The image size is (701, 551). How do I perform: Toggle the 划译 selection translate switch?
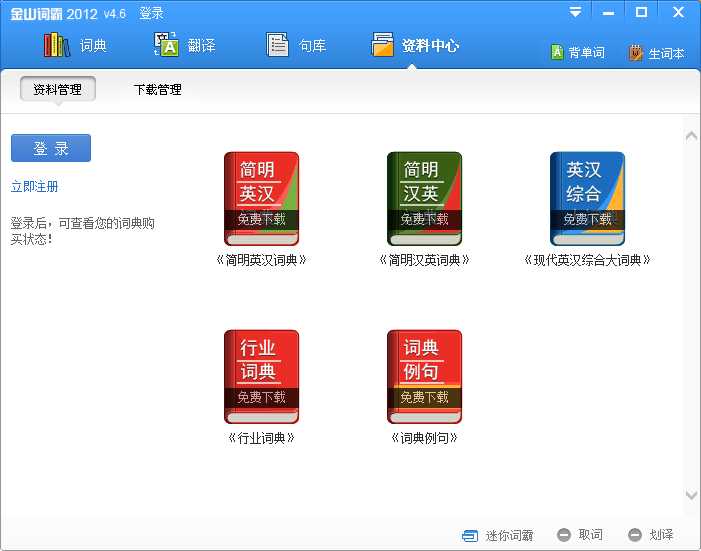coord(650,534)
